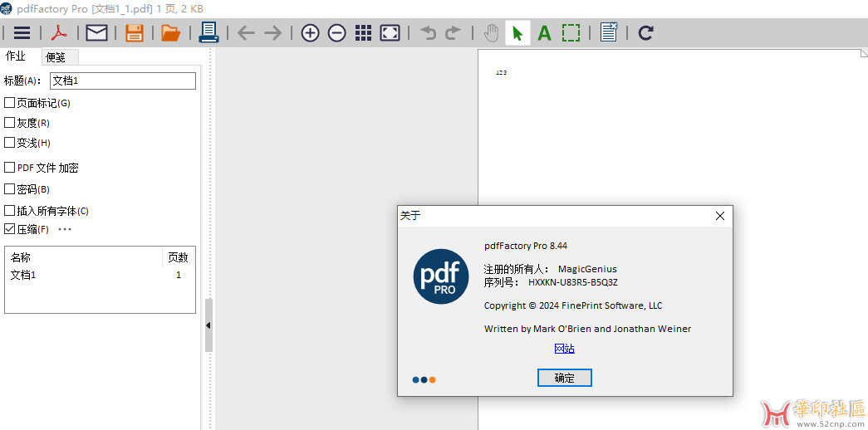Click the page notes document icon
The width and height of the screenshot is (868, 430).
tap(608, 32)
